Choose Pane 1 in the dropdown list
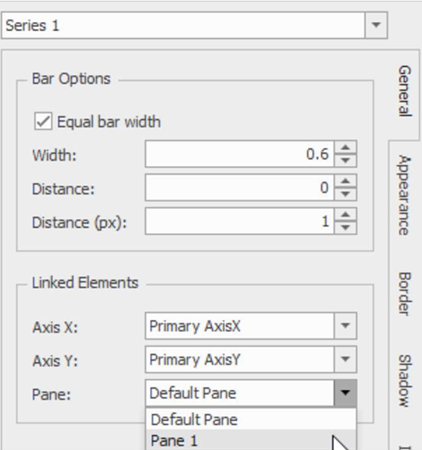This screenshot has height=450, width=422. [251, 440]
